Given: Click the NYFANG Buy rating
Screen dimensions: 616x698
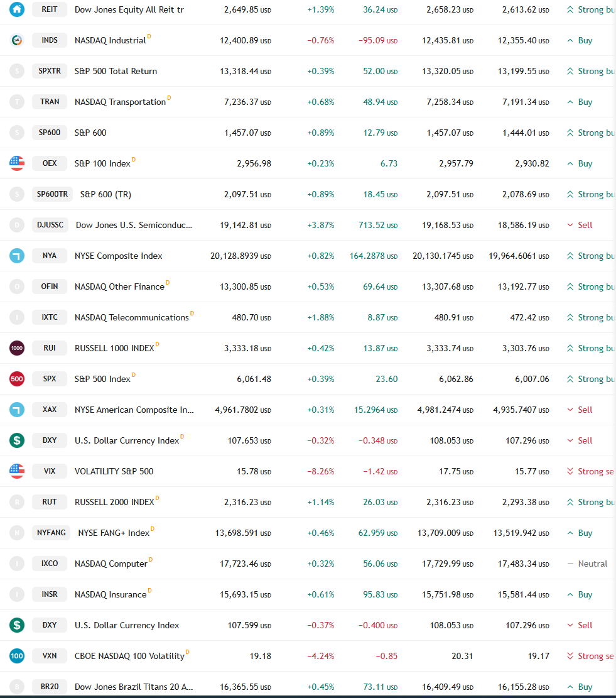Looking at the screenshot, I should click(x=580, y=532).
